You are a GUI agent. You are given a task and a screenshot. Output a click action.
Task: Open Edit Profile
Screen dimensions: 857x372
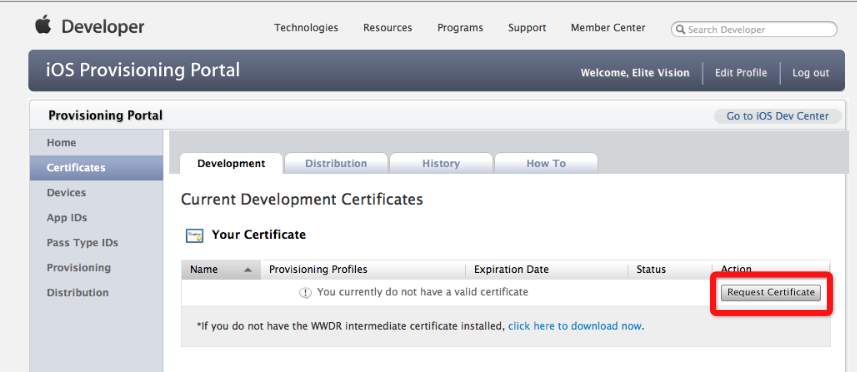(741, 73)
